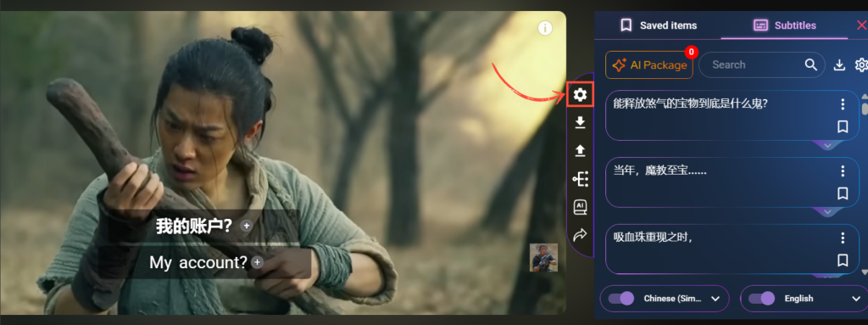868x325 pixels.
Task: Toggle the Chinese (Simplified) subtitle switch
Action: pos(621,299)
